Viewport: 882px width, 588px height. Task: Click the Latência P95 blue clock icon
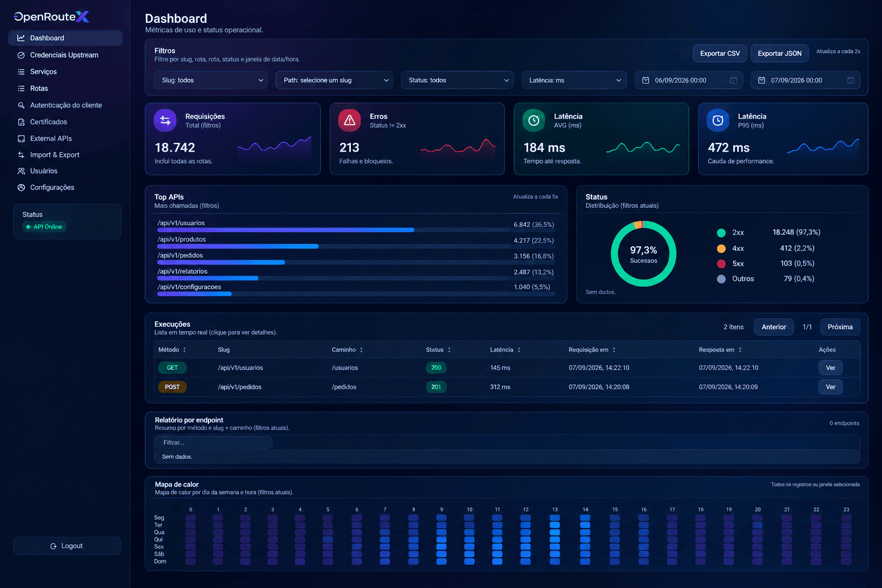718,120
